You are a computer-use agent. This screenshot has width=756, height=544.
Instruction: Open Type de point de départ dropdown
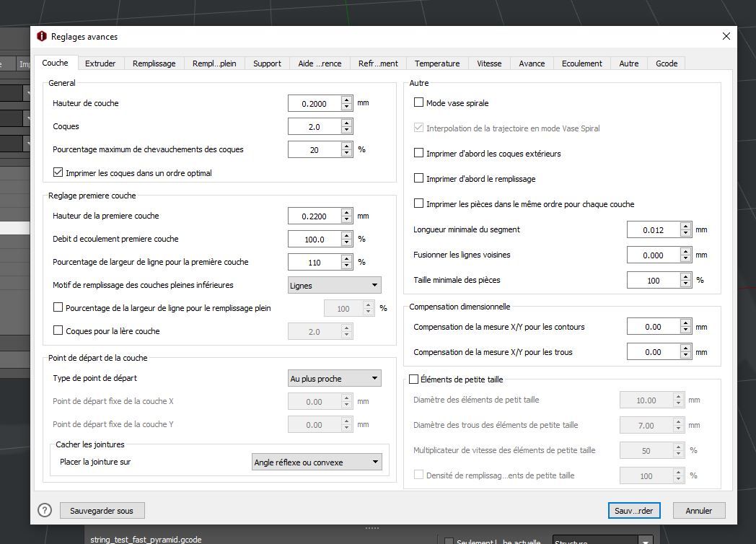[x=334, y=379]
